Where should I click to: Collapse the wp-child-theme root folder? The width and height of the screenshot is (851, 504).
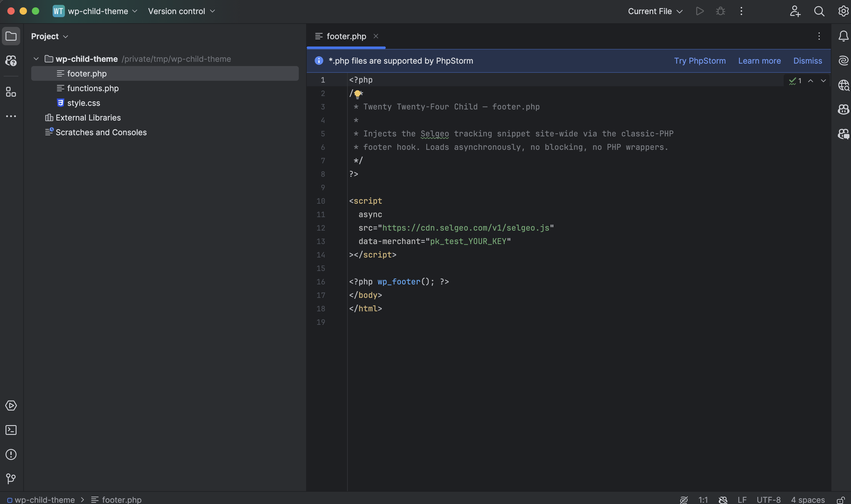(36, 59)
